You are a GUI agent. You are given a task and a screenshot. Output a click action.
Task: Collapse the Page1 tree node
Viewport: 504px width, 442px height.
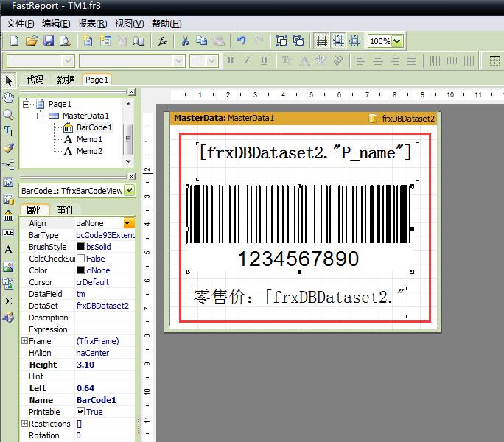point(27,104)
